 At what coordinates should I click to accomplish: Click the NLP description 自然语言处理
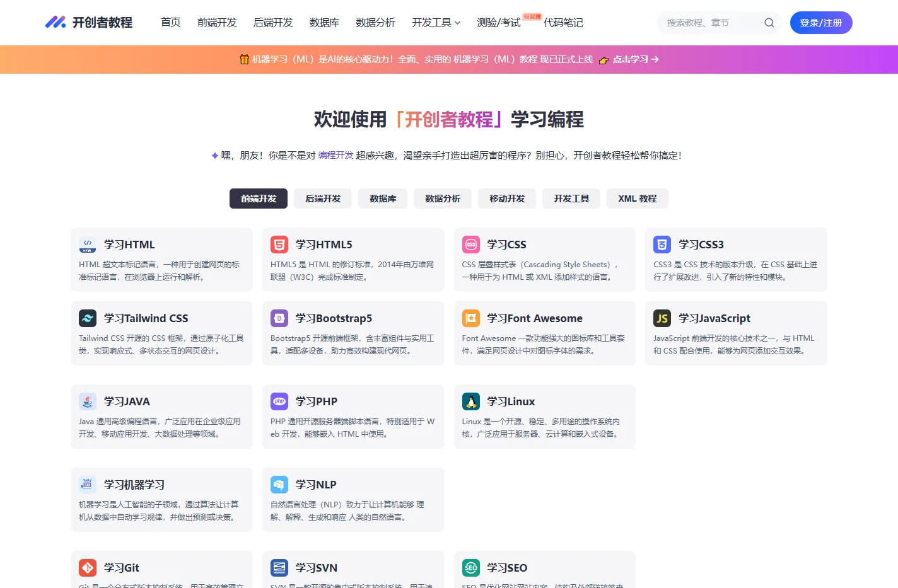(x=347, y=511)
